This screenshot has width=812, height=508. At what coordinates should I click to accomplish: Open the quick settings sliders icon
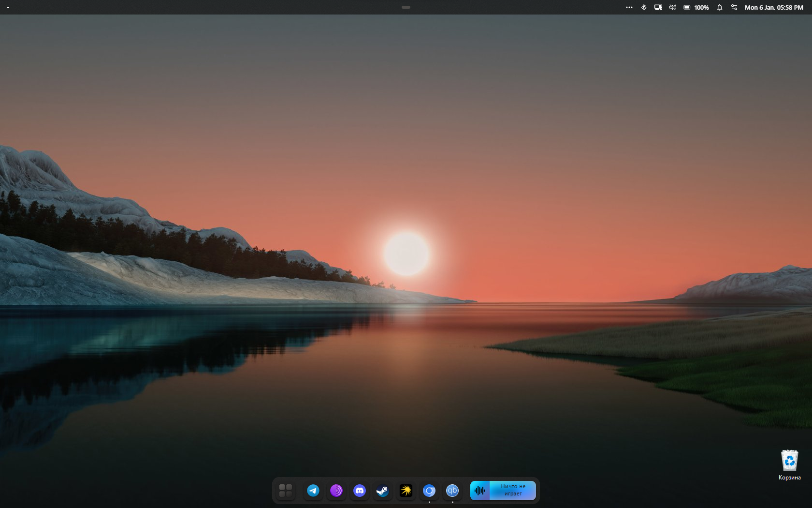[x=734, y=7]
